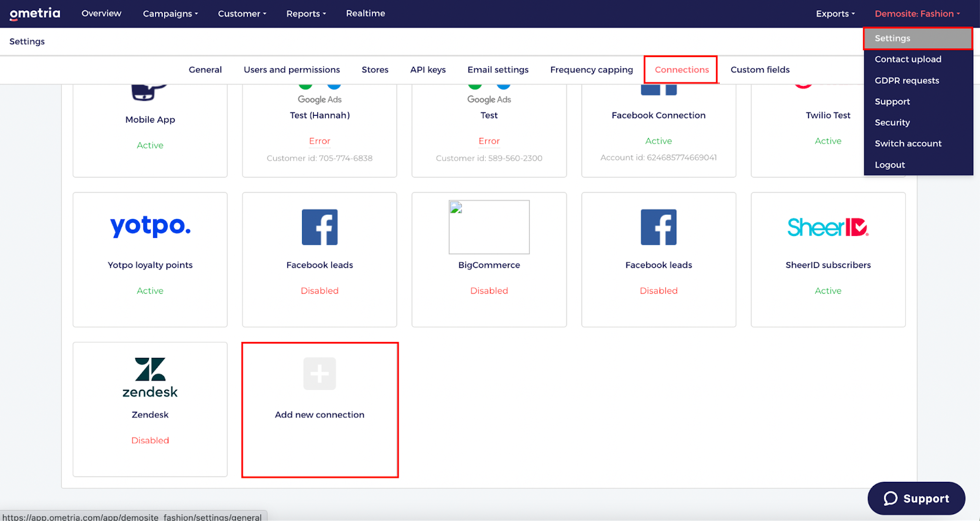Click the SheerID logo

point(828,227)
